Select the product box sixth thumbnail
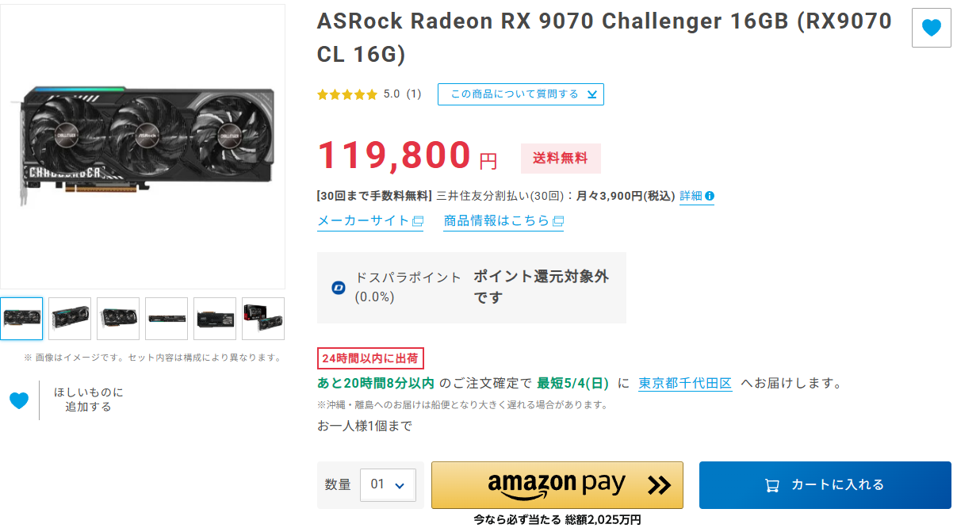 tap(263, 319)
